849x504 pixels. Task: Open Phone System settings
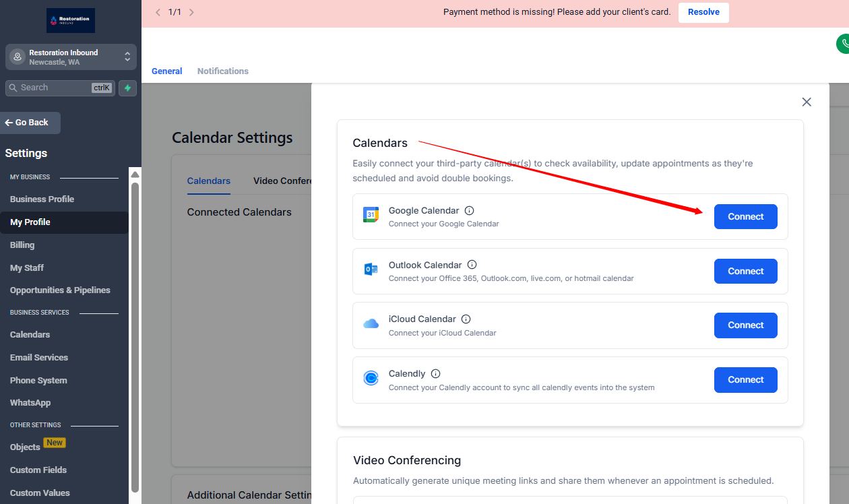pyautogui.click(x=38, y=381)
